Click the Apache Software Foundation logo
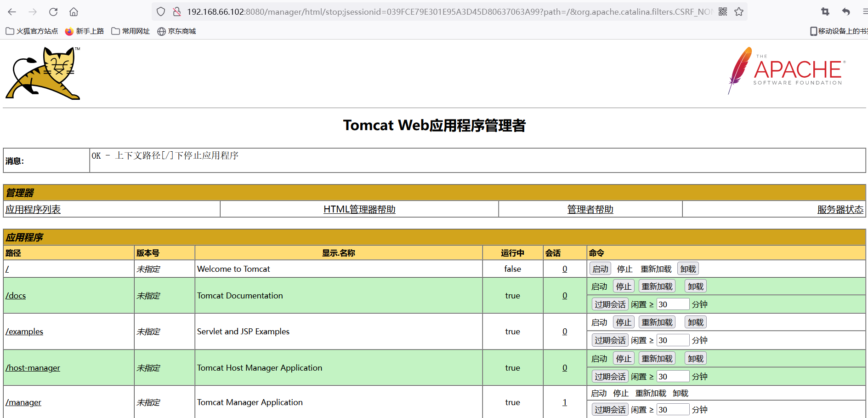868x418 pixels. pos(787,70)
